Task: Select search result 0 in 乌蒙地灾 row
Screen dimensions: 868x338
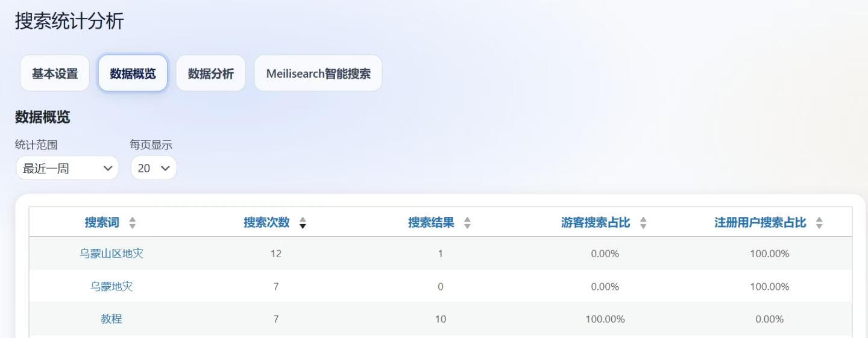Action: click(441, 287)
